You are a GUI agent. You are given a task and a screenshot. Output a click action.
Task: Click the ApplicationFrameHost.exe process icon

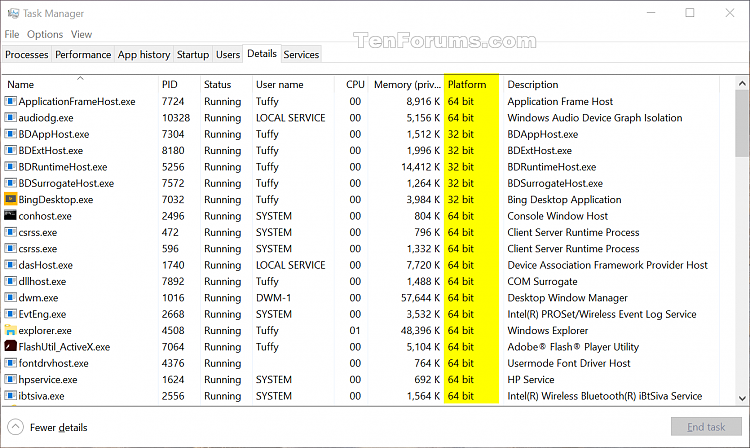(10, 101)
